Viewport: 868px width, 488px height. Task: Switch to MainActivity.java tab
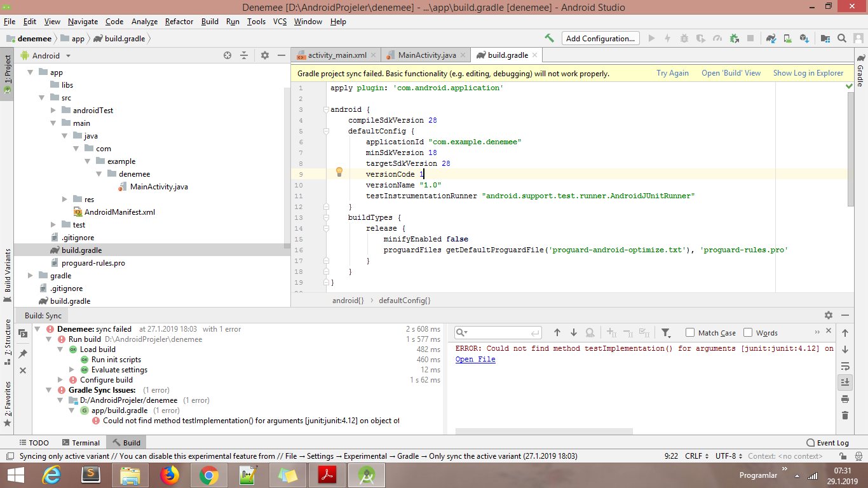[427, 55]
